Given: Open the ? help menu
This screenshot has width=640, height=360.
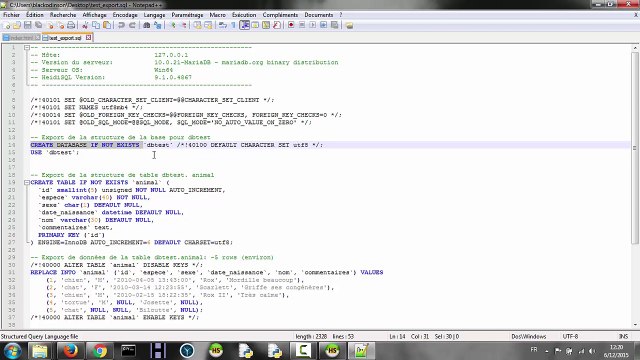Looking at the screenshot, I should tap(341, 15).
